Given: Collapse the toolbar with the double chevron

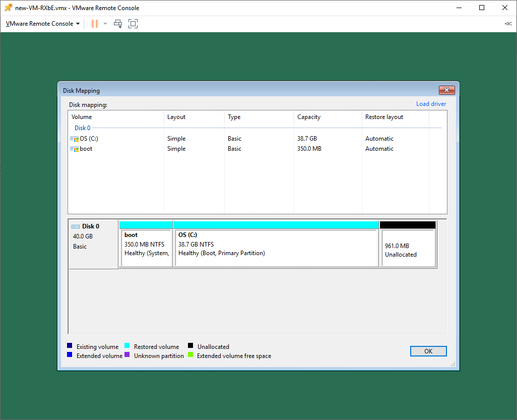Looking at the screenshot, I should [x=508, y=24].
